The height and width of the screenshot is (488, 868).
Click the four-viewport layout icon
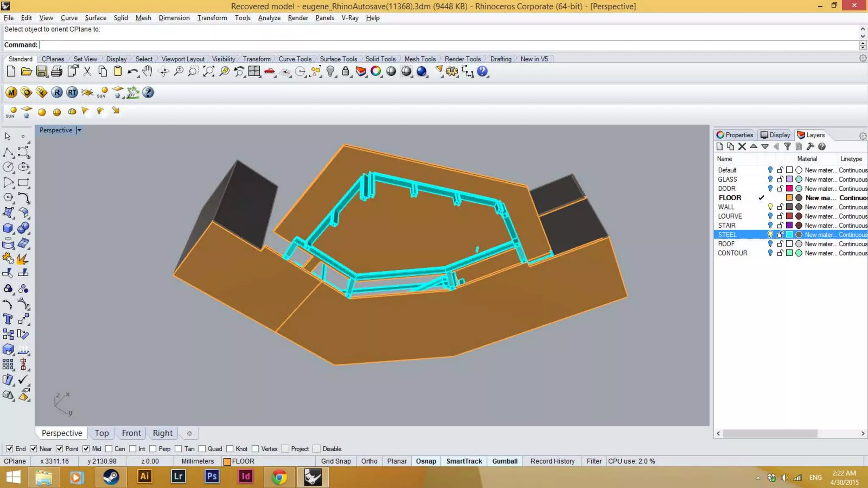pos(254,71)
